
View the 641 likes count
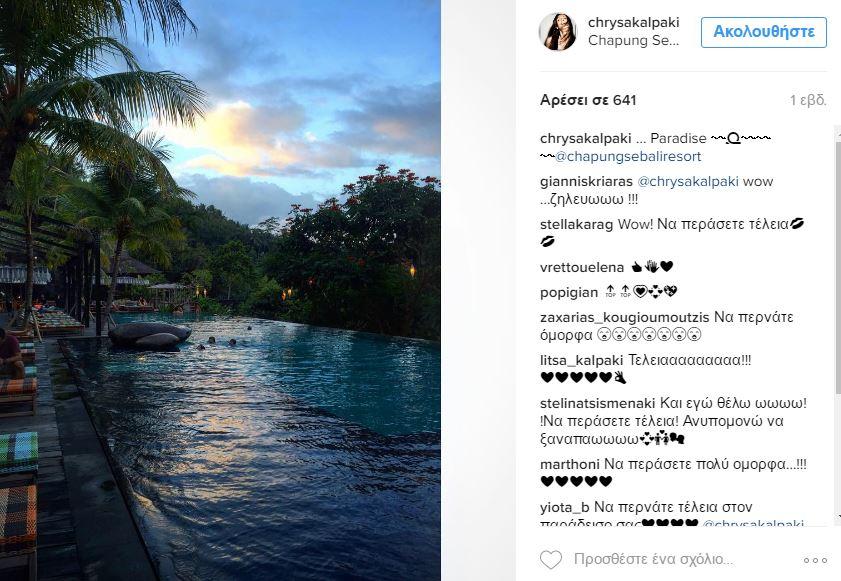click(588, 100)
